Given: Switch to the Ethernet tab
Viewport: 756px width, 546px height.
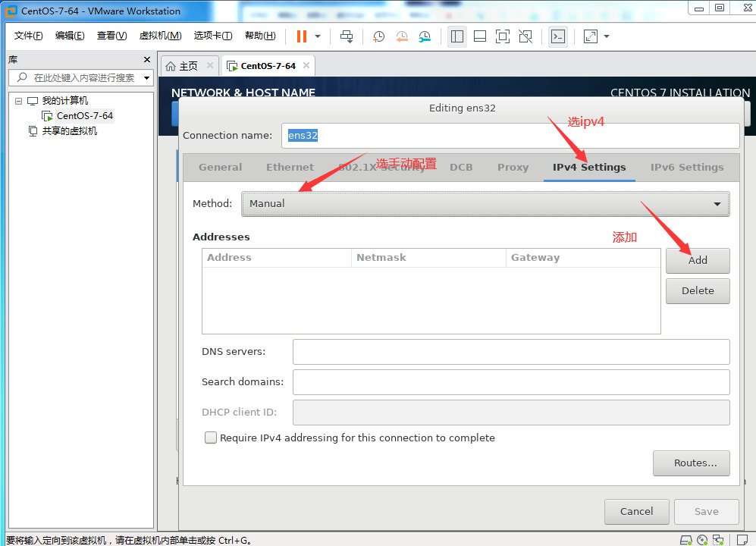Looking at the screenshot, I should 290,168.
